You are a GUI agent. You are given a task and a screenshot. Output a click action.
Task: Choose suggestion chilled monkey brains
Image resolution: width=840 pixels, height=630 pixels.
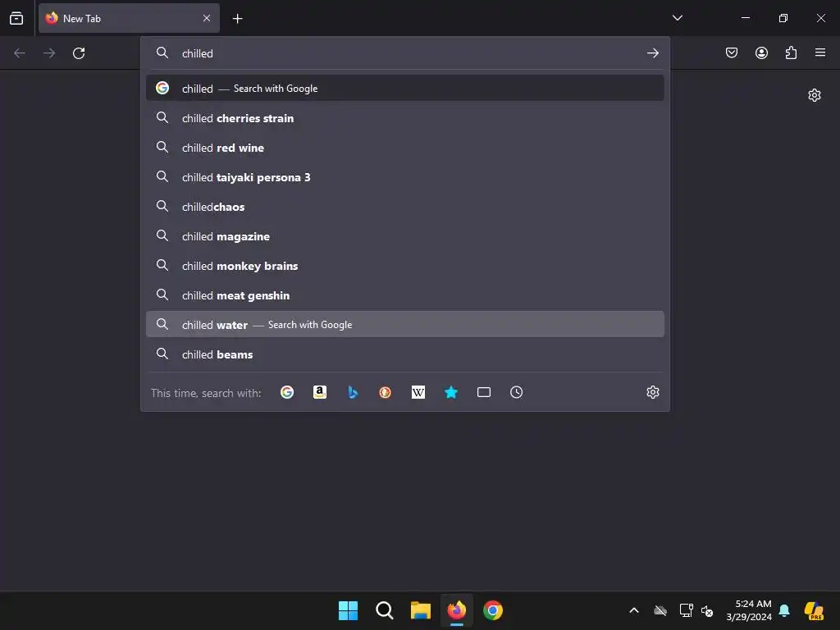405,265
